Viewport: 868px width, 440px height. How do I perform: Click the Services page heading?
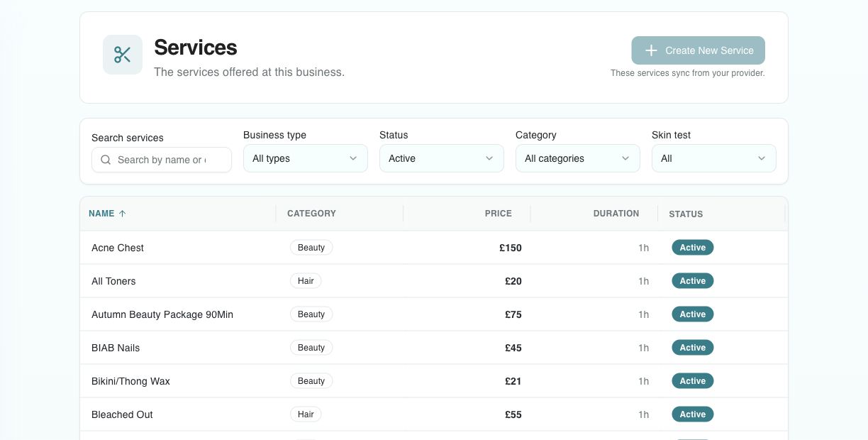[x=196, y=48]
